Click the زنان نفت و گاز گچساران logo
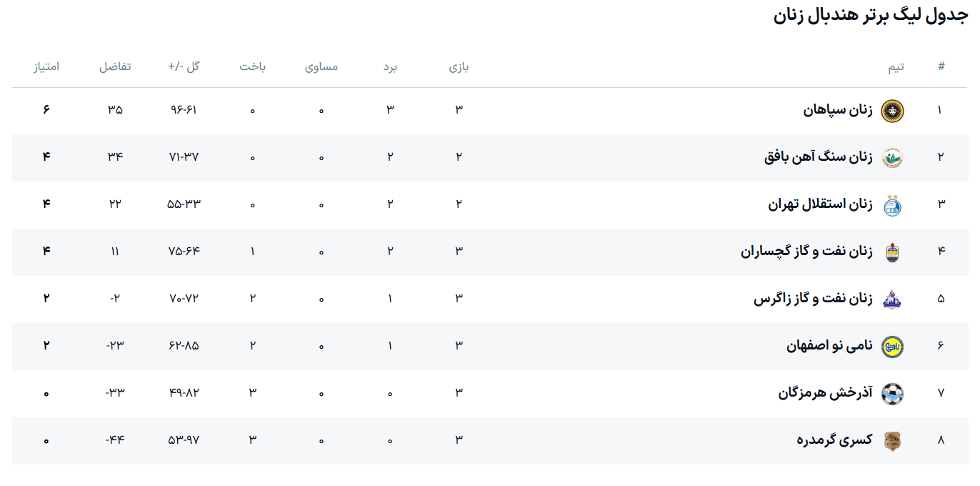Screen dimensions: 980x486 (892, 252)
